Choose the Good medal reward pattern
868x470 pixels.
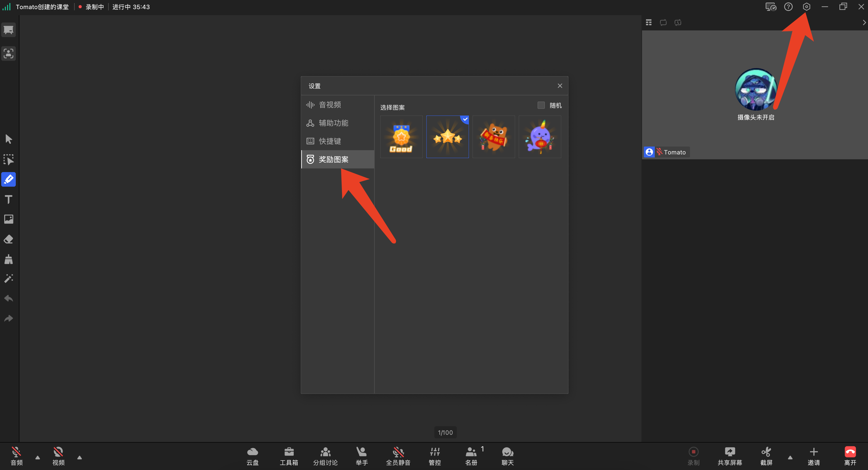401,137
